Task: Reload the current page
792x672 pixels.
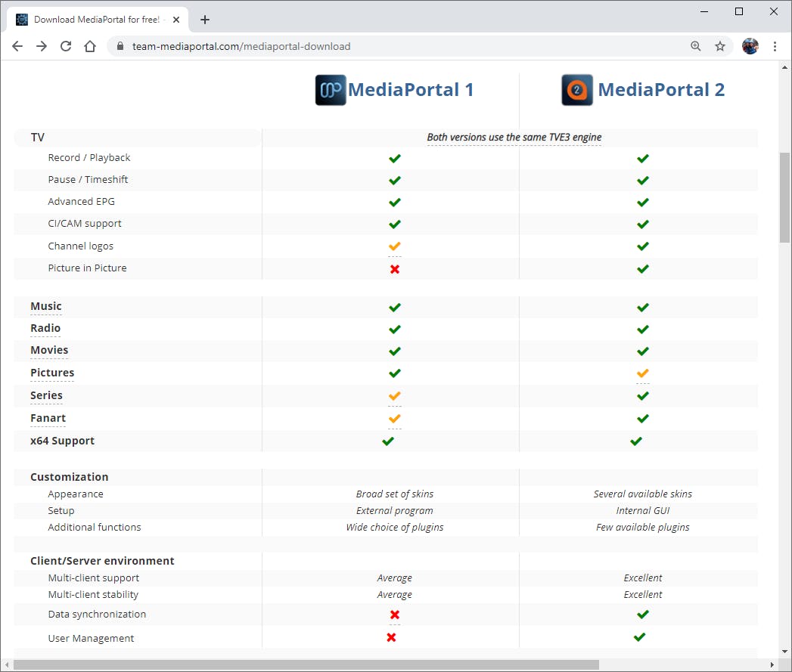Action: tap(66, 46)
